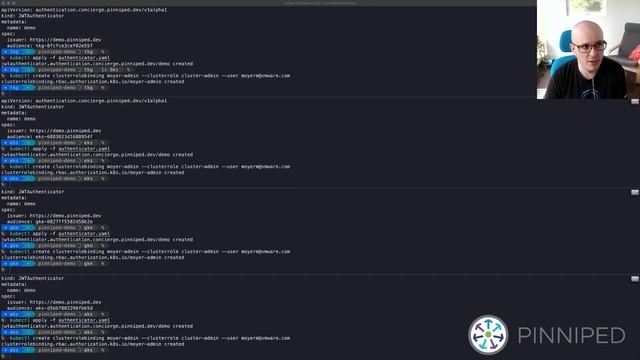The image size is (640, 360).
Task: Click the presenter webcam video thumbnail
Action: 588,49
